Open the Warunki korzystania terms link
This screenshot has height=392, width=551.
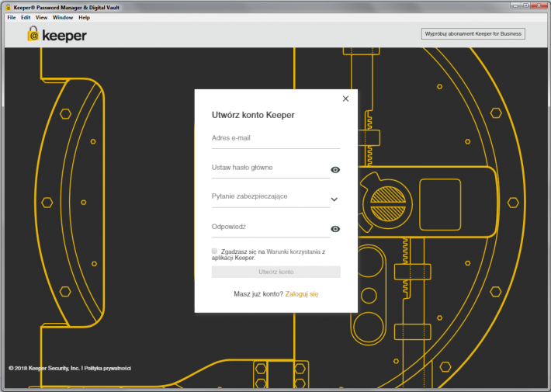pyautogui.click(x=293, y=252)
